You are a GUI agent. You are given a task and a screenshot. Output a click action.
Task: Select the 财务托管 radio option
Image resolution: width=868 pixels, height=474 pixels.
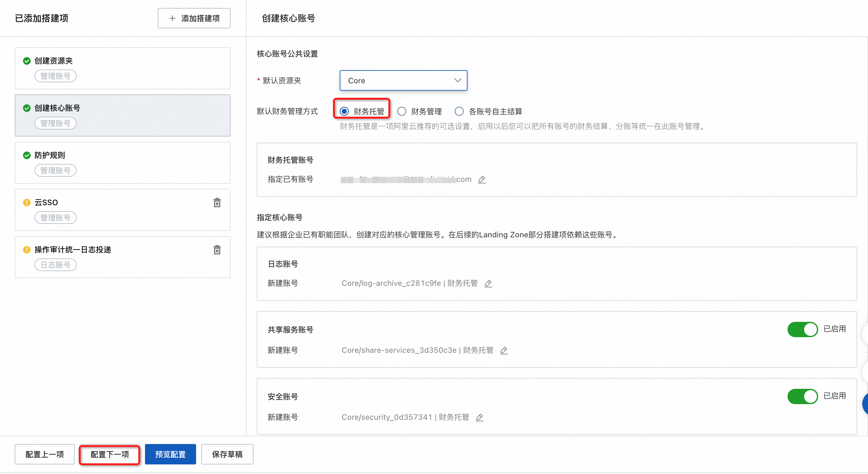[344, 111]
